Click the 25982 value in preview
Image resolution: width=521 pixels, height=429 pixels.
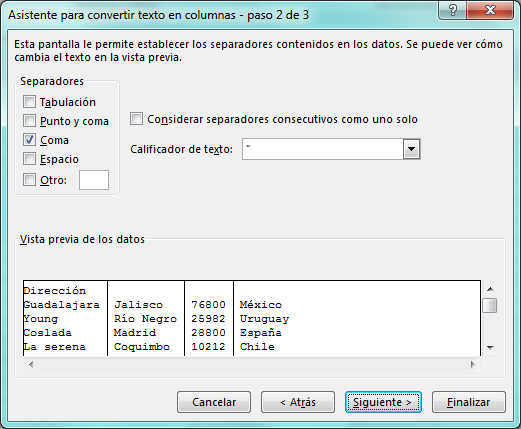[208, 319]
